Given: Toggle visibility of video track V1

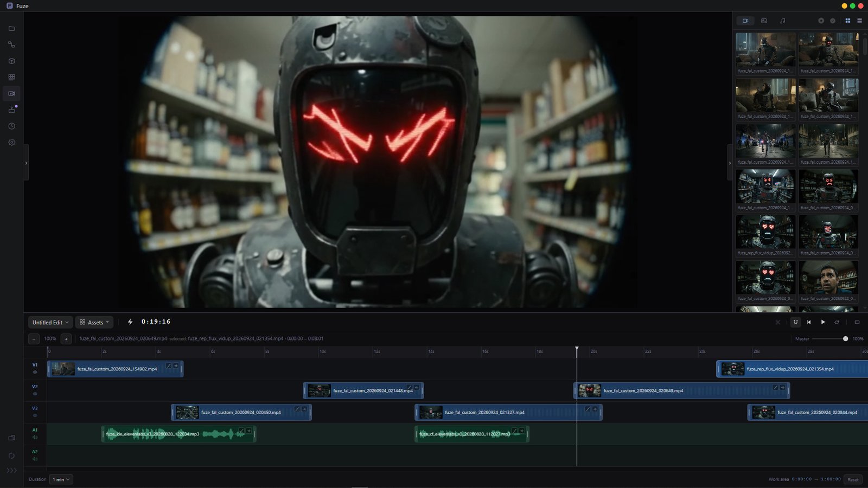Looking at the screenshot, I should [x=35, y=372].
